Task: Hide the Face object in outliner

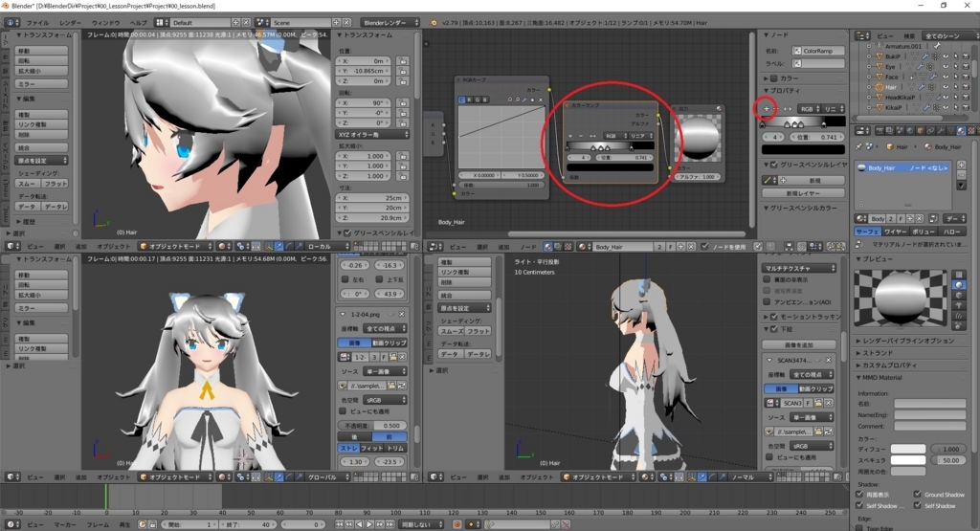Action: click(x=946, y=77)
